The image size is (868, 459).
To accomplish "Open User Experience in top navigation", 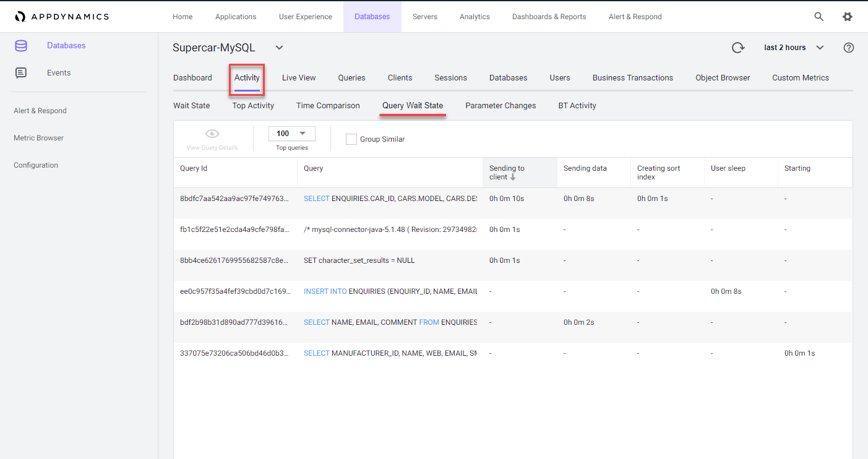I will pos(306,17).
